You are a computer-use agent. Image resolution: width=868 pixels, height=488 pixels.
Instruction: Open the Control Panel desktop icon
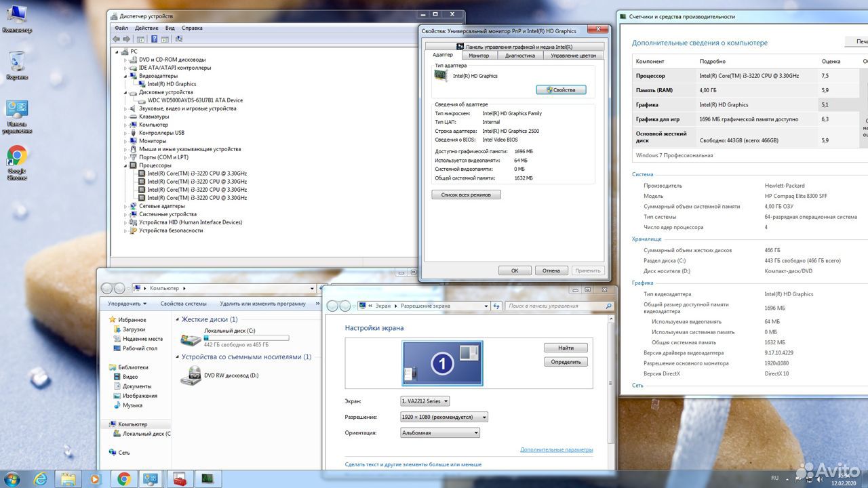(16, 117)
